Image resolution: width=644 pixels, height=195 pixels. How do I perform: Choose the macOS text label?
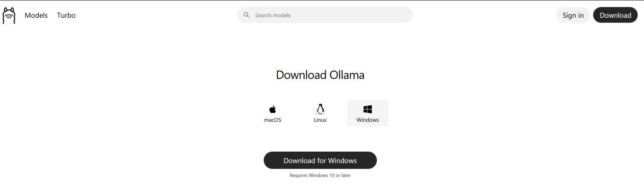pyautogui.click(x=273, y=120)
